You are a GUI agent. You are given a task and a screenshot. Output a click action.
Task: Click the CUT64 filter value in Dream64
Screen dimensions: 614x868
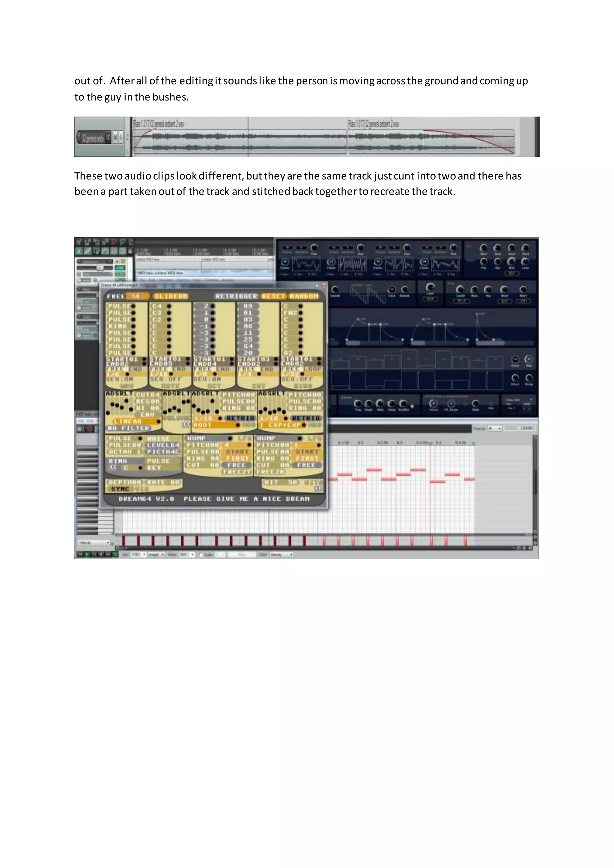point(148,395)
